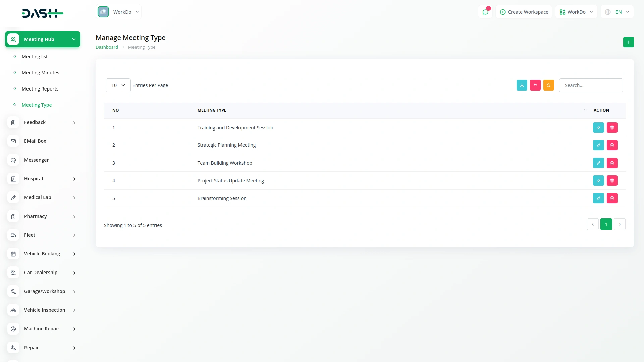
Task: Click the Vehicle Inspection motorcycle icon
Action: coord(13,310)
